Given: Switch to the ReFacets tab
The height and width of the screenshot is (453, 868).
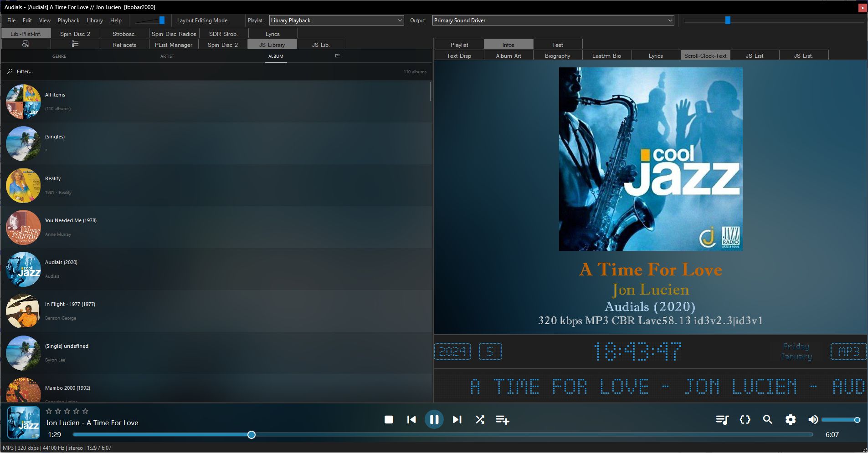Looking at the screenshot, I should pyautogui.click(x=124, y=45).
